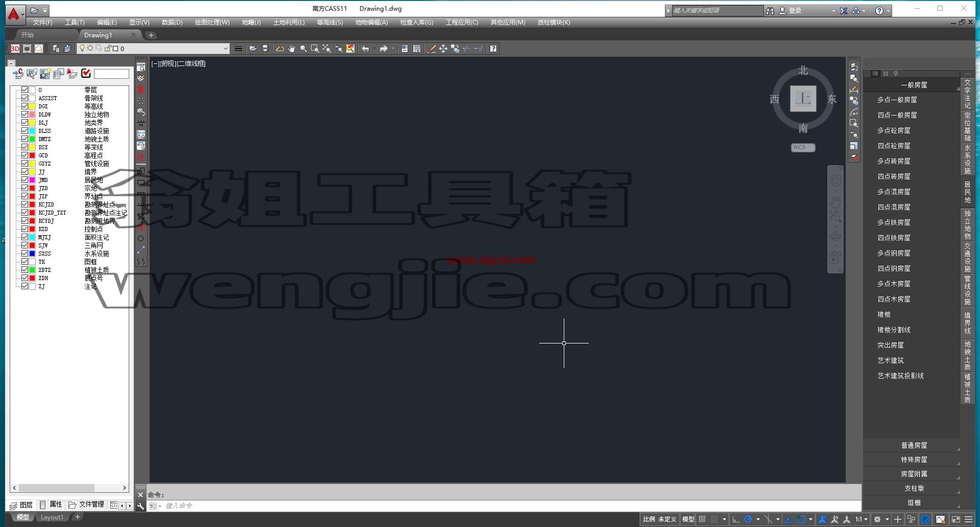Click the wrench icon beside command line

click(141, 506)
